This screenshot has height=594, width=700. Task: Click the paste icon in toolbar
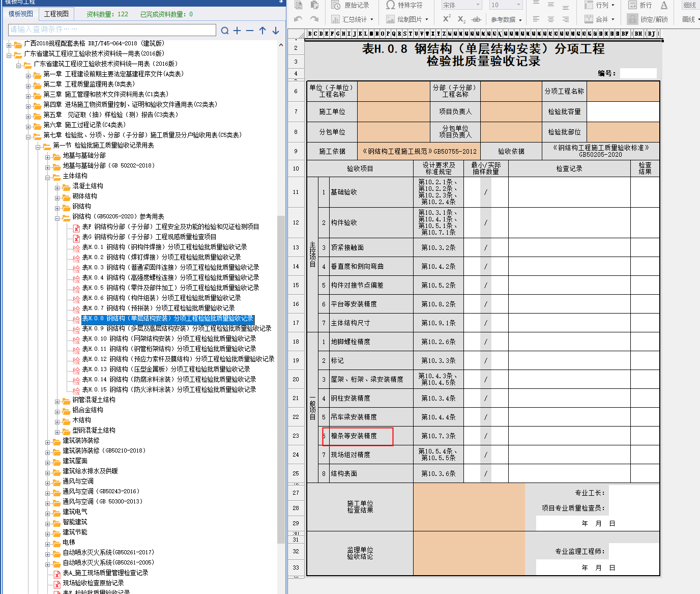point(314,5)
